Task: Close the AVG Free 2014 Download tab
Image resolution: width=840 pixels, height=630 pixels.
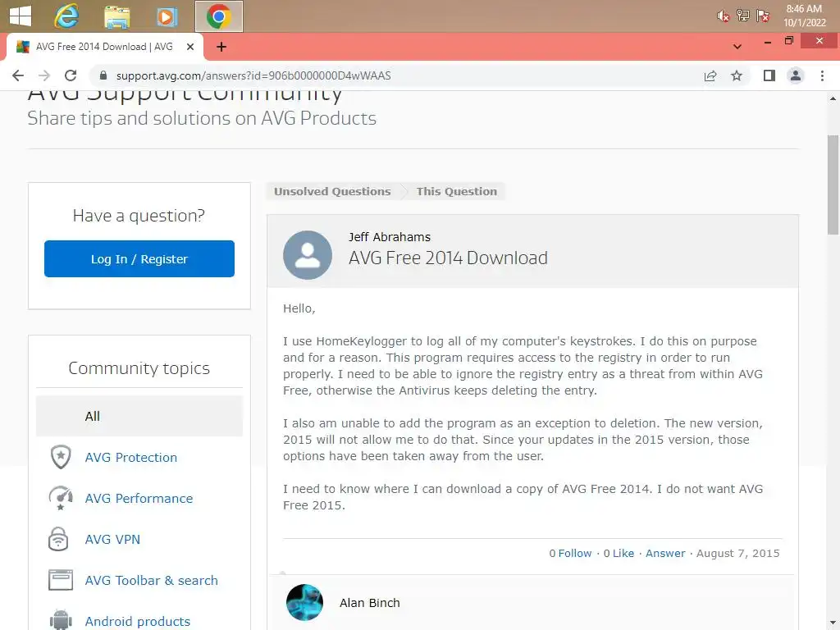Action: pyautogui.click(x=189, y=47)
